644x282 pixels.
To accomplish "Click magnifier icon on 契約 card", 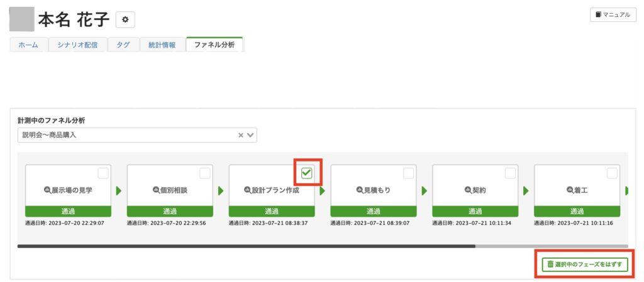I will (468, 190).
